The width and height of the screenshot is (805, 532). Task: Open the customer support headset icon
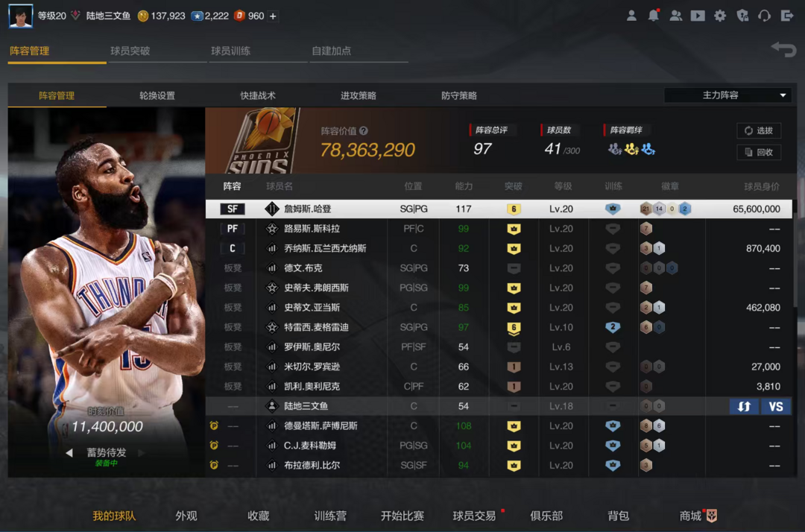coord(765,16)
